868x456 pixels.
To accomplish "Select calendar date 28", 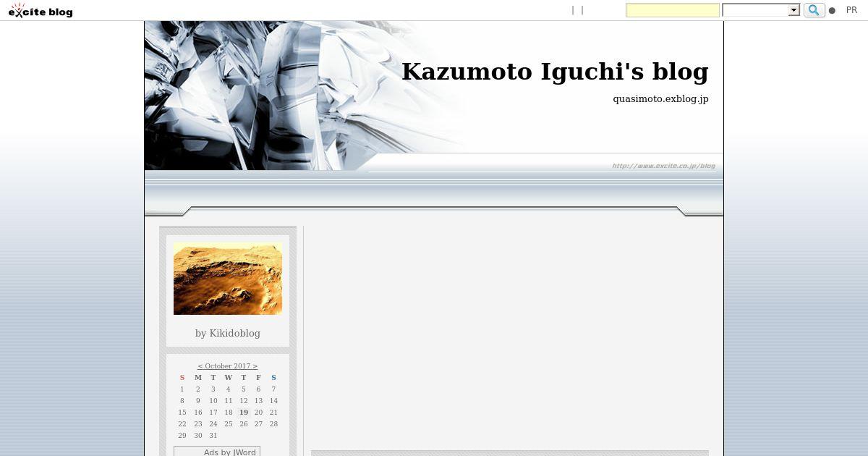I will (x=273, y=424).
